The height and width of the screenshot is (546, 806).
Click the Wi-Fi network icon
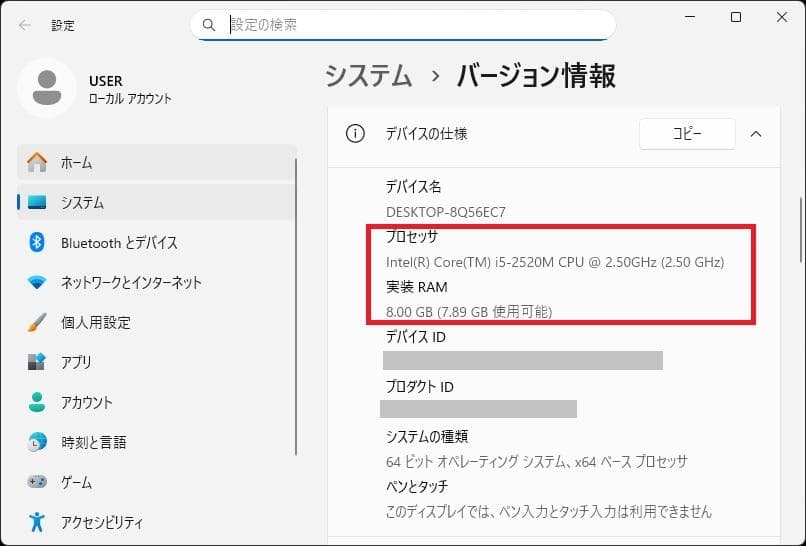click(x=37, y=282)
